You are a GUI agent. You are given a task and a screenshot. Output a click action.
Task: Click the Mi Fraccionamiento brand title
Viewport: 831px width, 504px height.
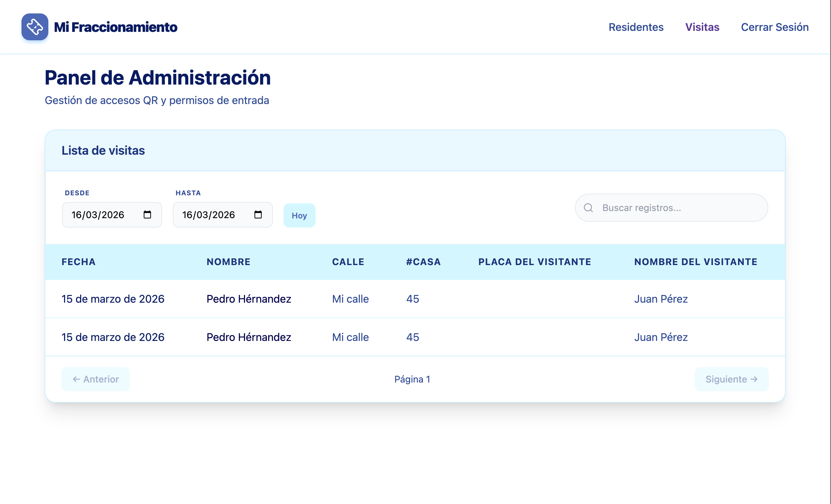click(x=116, y=27)
